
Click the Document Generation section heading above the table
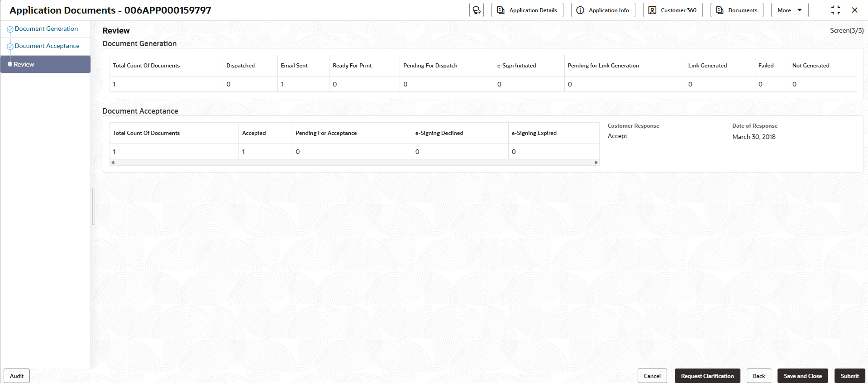pos(139,43)
